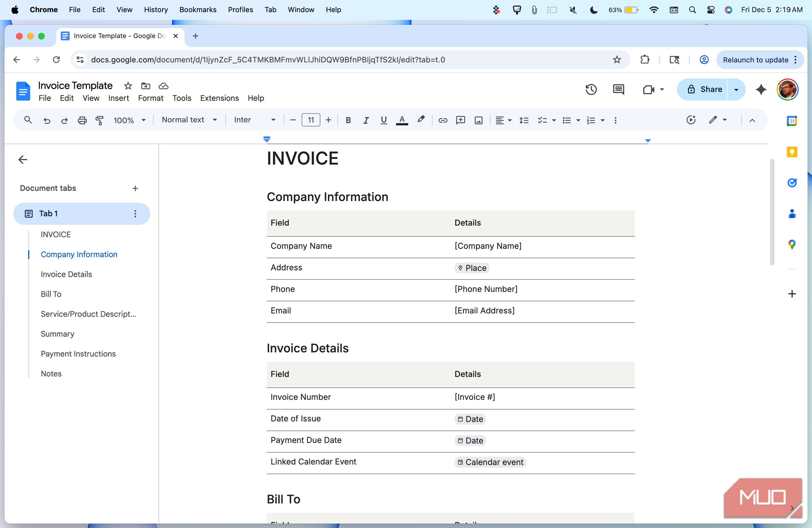Open Bookmarks in the macOS menu bar
Viewport: 812px width, 528px height.
click(x=198, y=10)
